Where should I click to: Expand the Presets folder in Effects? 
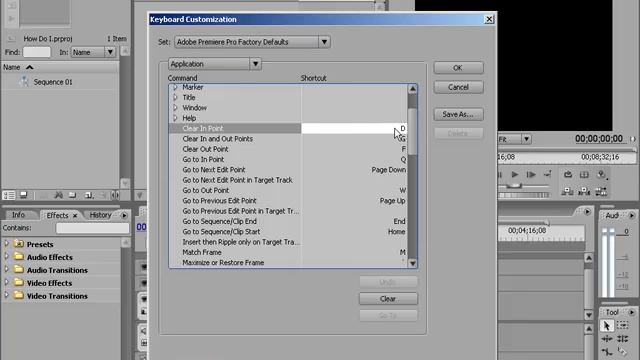pos(7,244)
